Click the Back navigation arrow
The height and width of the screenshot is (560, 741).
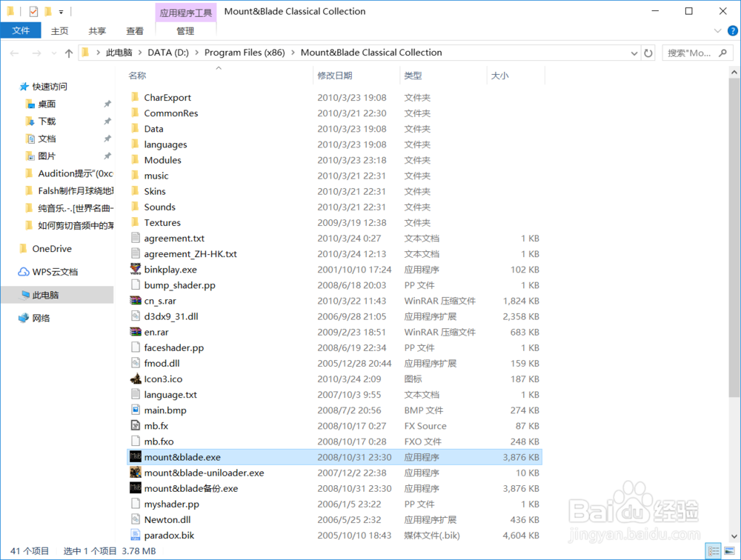pos(14,53)
